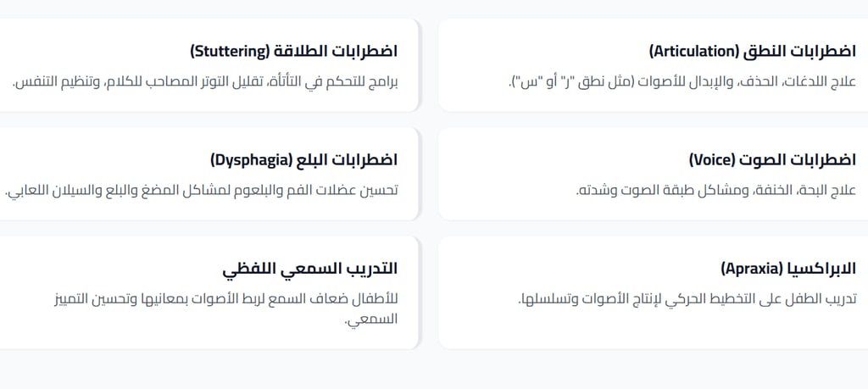Click the Arabic heading الابراكسيا
Image resolution: width=868 pixels, height=389 pixels.
coord(823,269)
